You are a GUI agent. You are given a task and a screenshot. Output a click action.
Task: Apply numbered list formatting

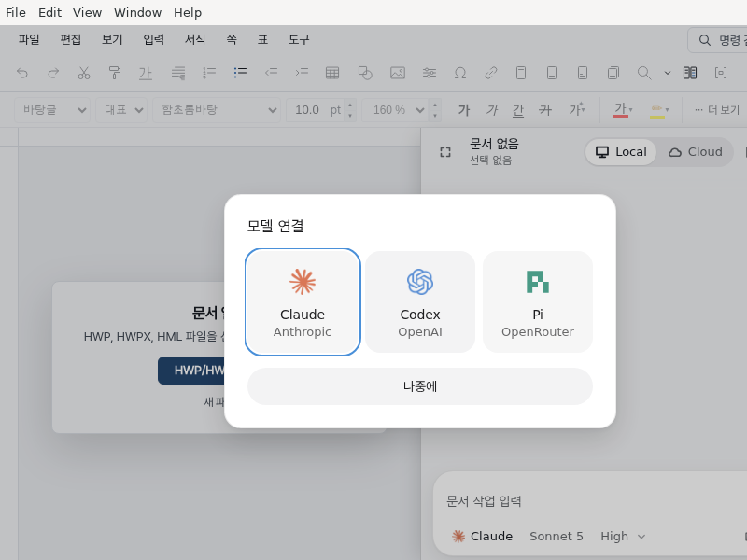[x=209, y=73]
